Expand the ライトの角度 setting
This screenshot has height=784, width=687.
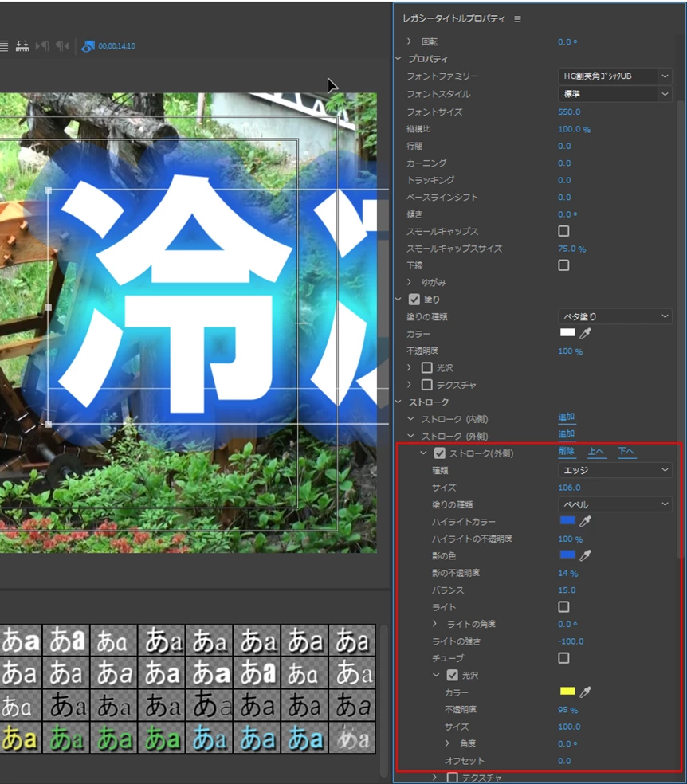[434, 624]
